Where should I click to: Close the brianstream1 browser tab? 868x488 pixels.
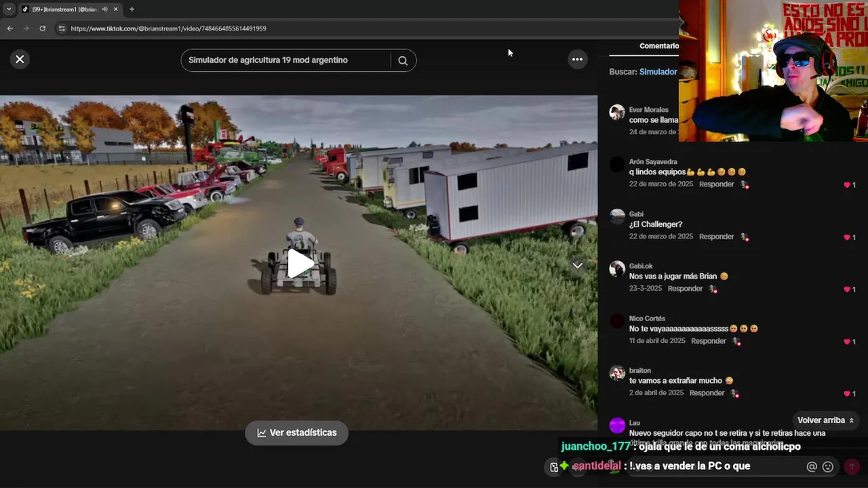(x=115, y=9)
